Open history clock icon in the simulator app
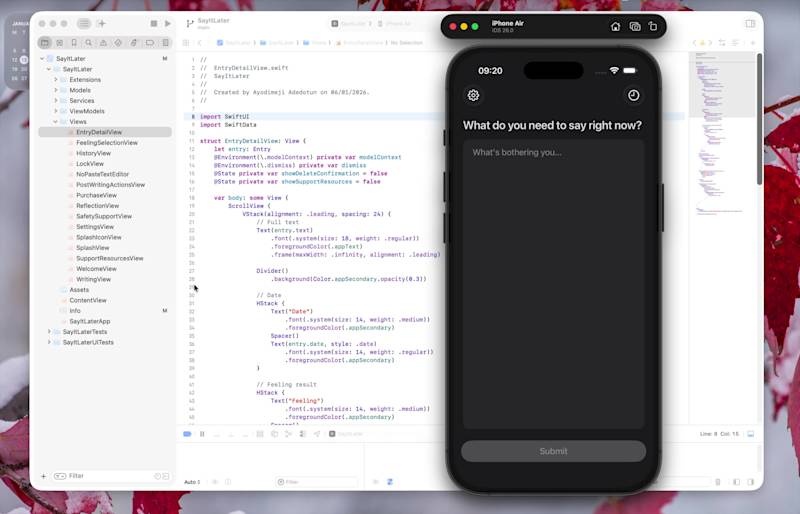The width and height of the screenshot is (800, 514). (633, 95)
